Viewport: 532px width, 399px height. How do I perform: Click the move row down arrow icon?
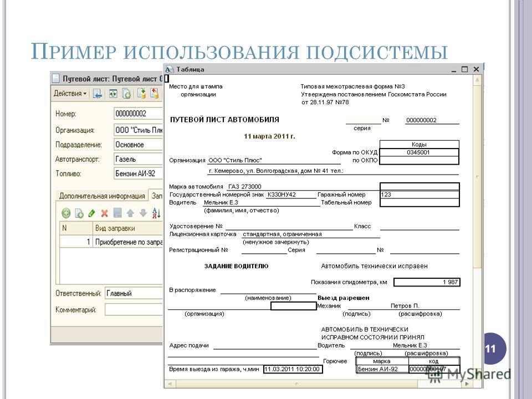tap(143, 213)
